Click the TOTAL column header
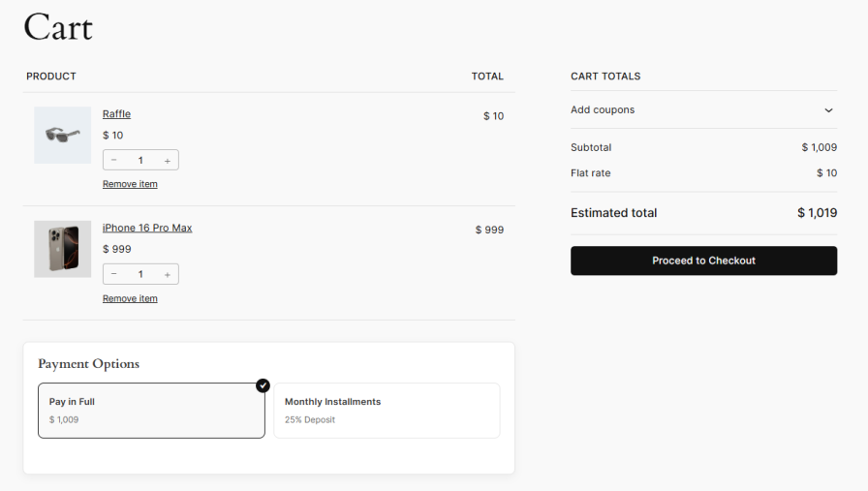Screen dimensions: 868x491 [x=487, y=77]
